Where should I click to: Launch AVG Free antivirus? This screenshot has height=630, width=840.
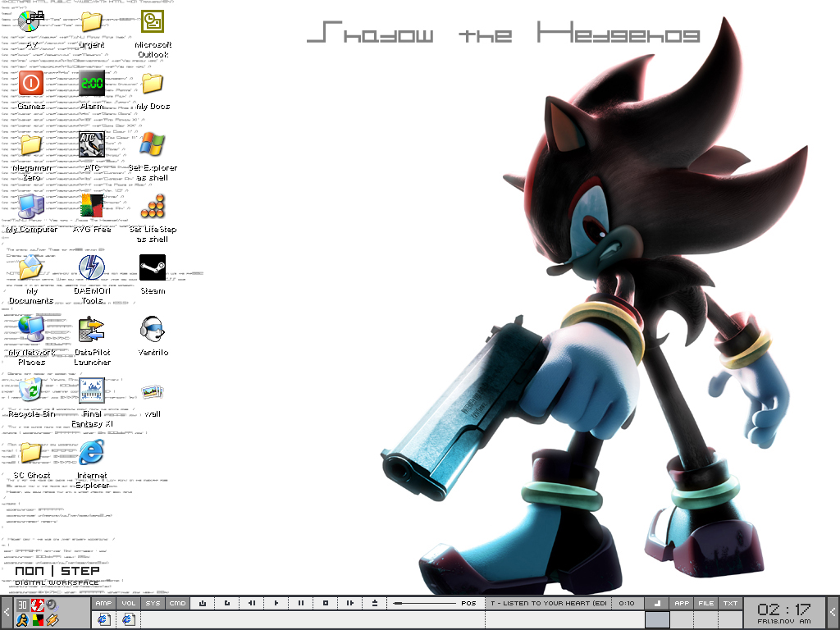(92, 206)
